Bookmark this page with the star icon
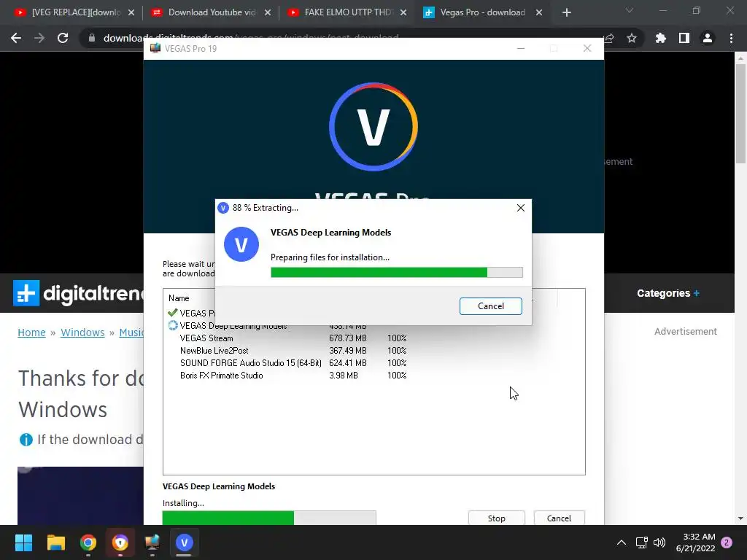Viewport: 747px width, 560px height. 632,38
